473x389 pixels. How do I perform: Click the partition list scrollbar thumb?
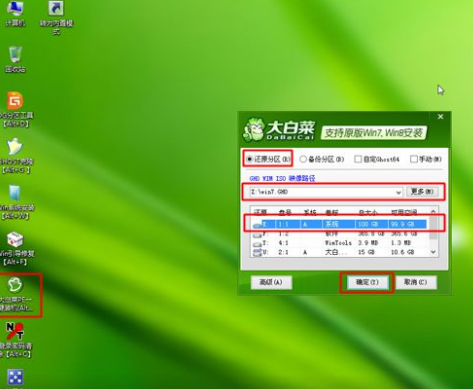(x=433, y=227)
